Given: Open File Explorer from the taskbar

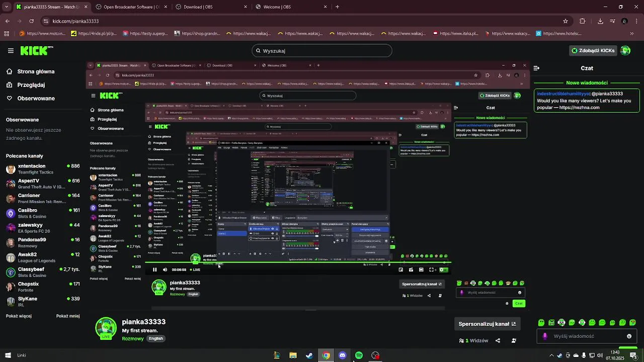Looking at the screenshot, I should click(x=293, y=355).
